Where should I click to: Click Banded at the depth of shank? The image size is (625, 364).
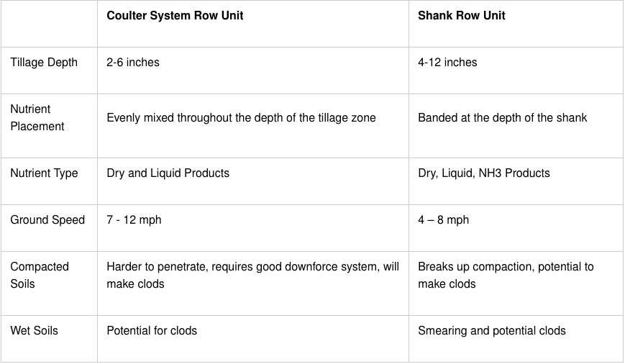click(502, 117)
